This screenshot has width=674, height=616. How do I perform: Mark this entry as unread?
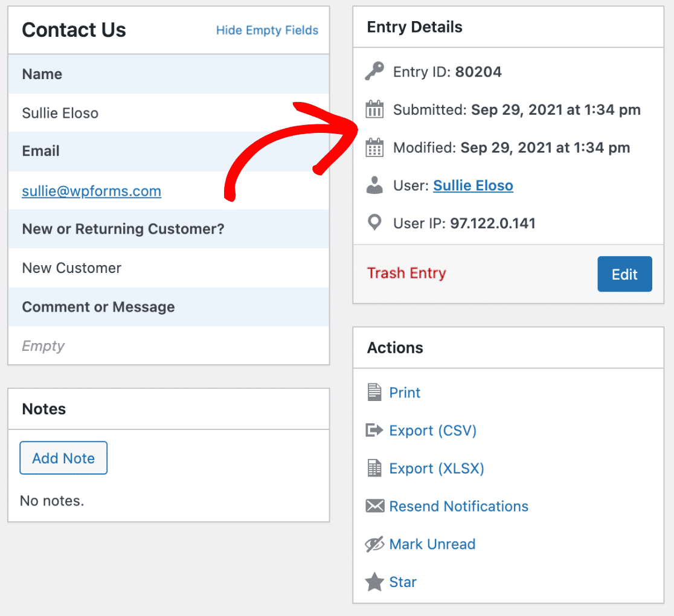[432, 544]
